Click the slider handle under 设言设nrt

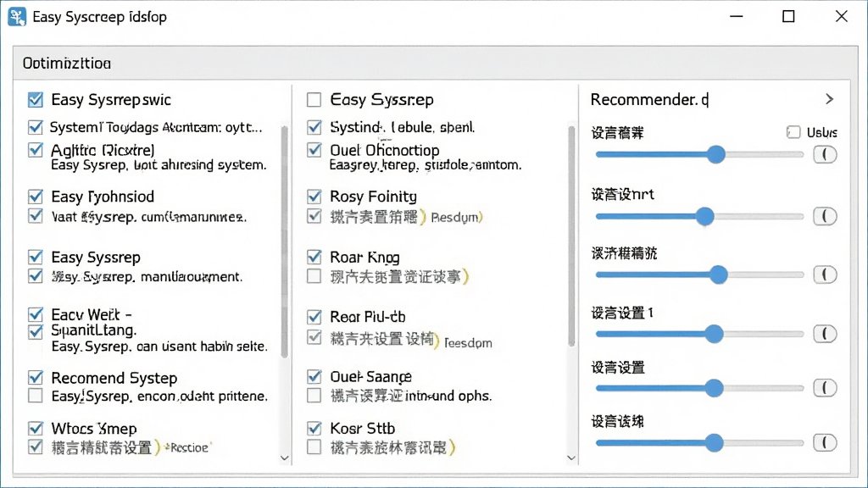click(704, 216)
